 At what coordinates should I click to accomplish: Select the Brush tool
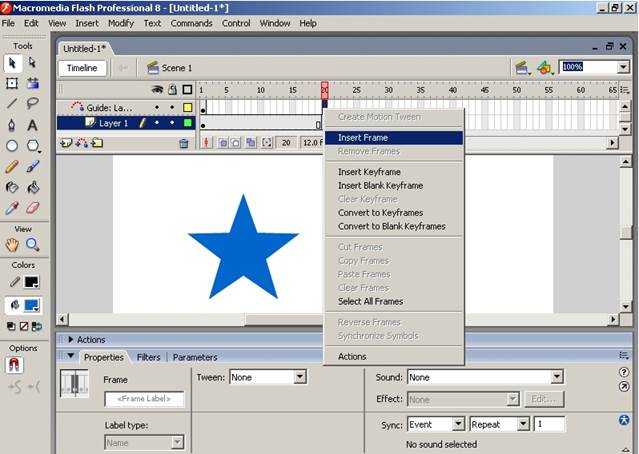click(33, 166)
